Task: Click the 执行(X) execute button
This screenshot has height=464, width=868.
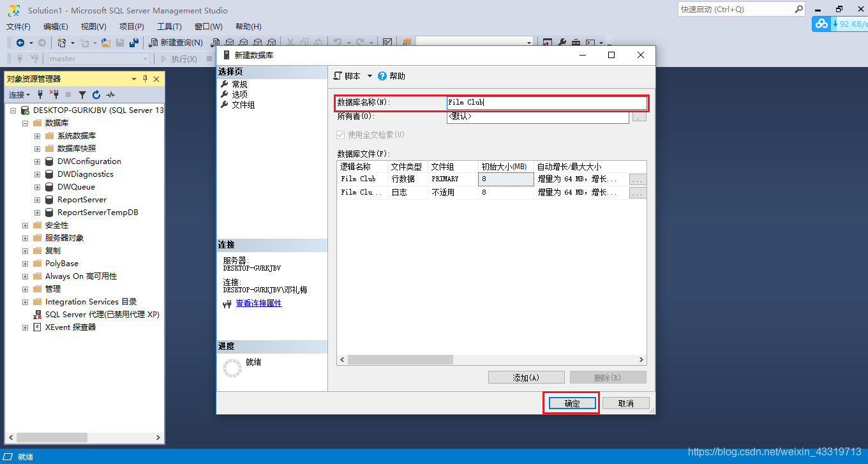Action: tap(179, 59)
